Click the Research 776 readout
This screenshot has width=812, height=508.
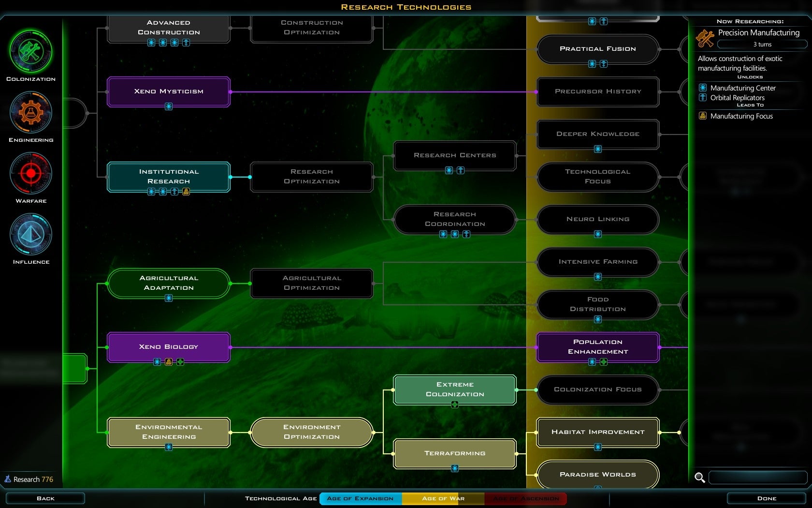[29, 479]
